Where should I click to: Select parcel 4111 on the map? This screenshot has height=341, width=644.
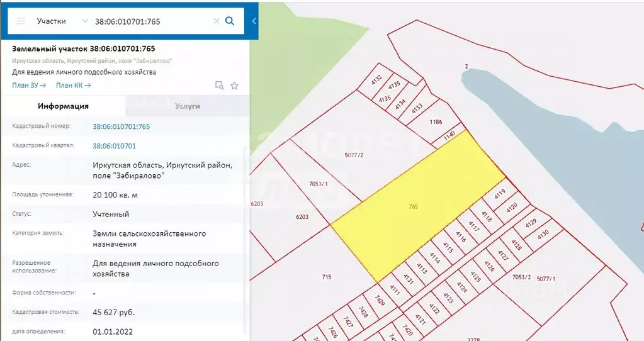395,290
